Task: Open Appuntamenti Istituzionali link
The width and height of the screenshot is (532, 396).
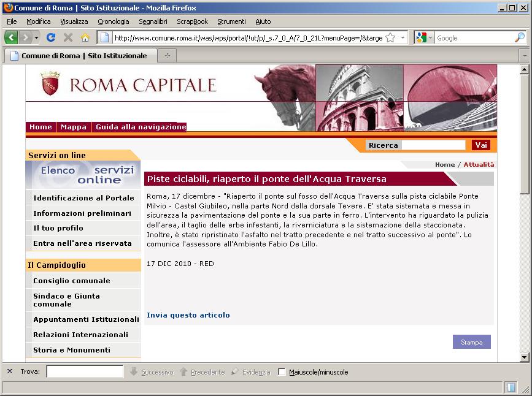Action: pyautogui.click(x=86, y=319)
